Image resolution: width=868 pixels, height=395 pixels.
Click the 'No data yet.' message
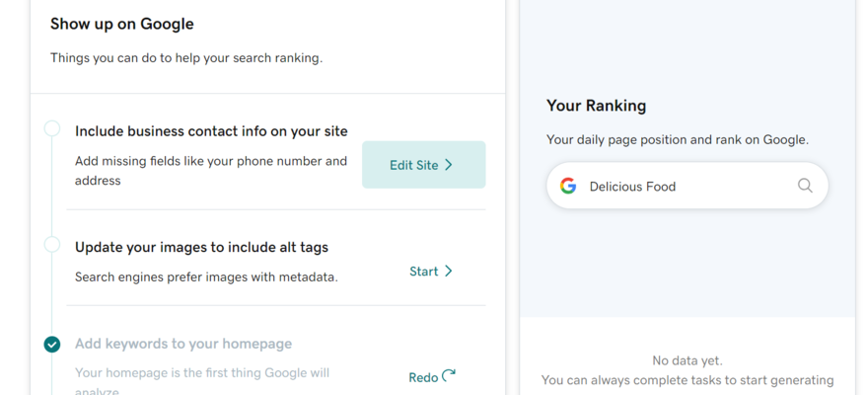coord(687,360)
